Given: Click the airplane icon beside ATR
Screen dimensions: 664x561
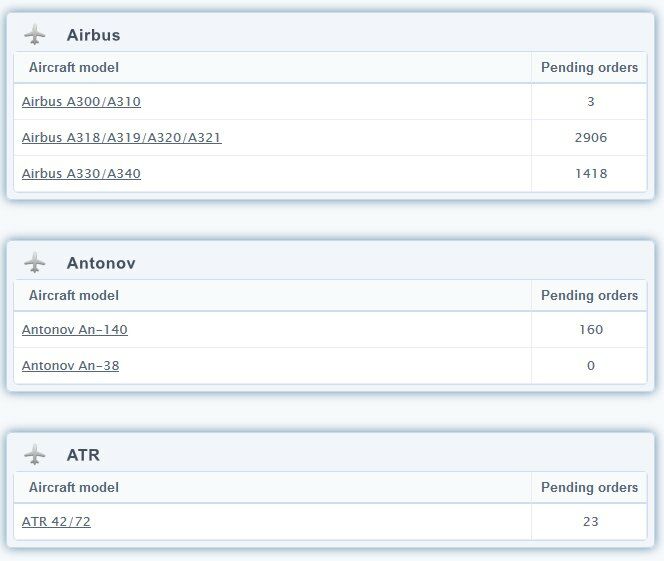Looking at the screenshot, I should point(35,455).
